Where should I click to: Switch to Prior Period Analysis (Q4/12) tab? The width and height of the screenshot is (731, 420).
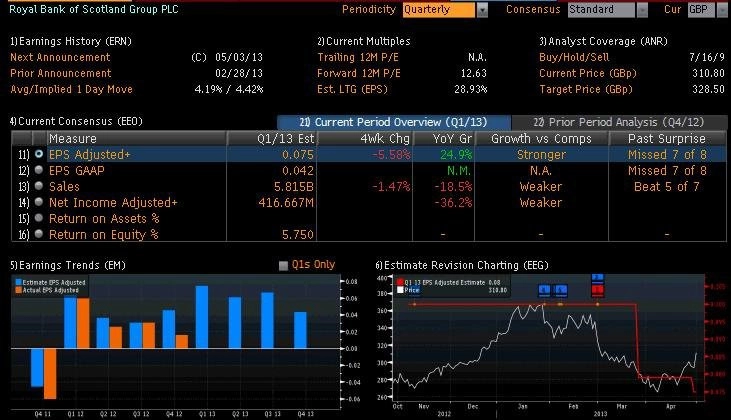[619, 122]
